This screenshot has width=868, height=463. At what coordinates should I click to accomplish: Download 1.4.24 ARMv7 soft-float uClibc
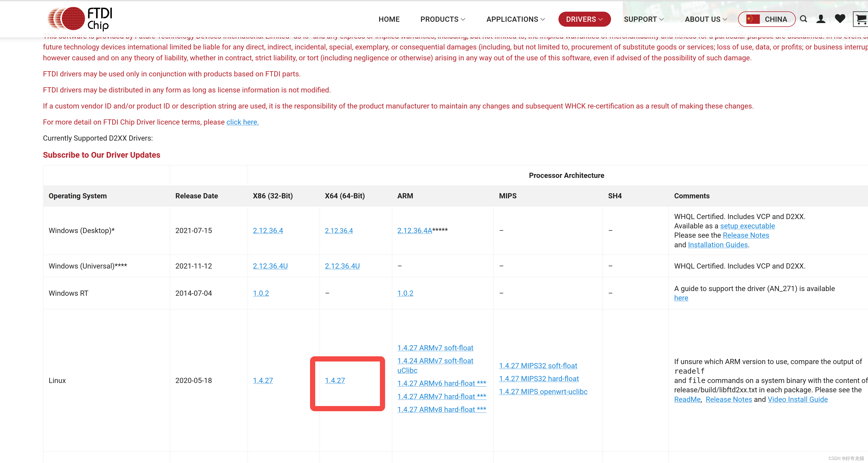[x=435, y=366]
